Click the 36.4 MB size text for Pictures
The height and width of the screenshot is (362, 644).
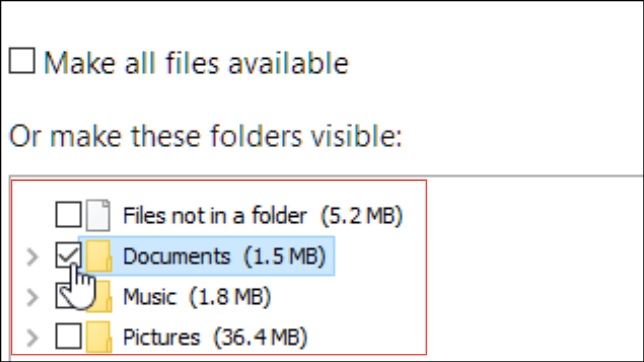(260, 338)
